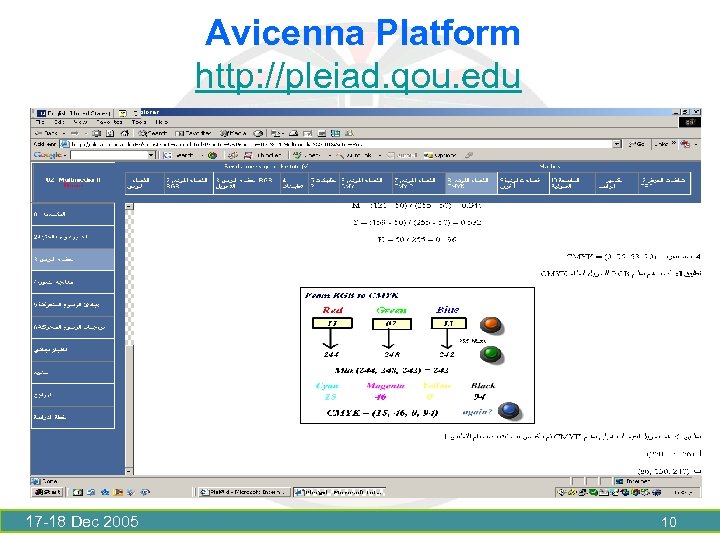
Task: Click the Blue value input box
Action: click(449, 323)
